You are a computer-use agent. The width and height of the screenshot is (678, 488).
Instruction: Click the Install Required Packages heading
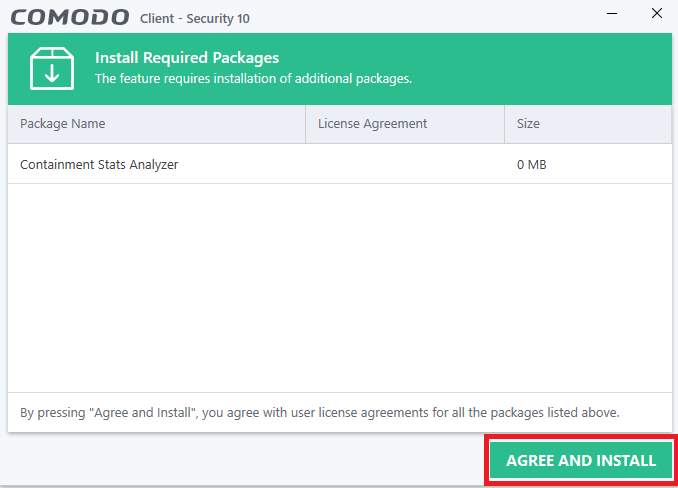click(187, 58)
